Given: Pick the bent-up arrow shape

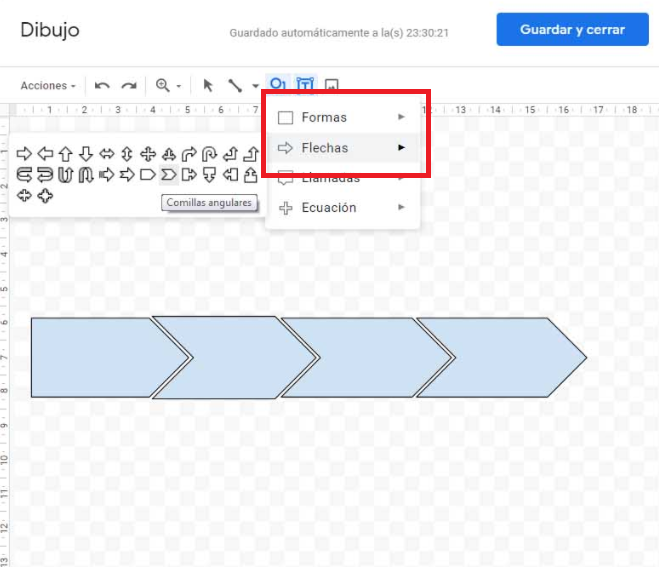Looking at the screenshot, I should [251, 154].
